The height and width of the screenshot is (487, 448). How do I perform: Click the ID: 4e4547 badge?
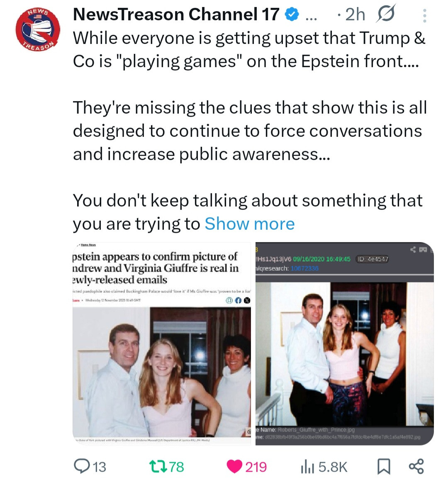point(373,259)
